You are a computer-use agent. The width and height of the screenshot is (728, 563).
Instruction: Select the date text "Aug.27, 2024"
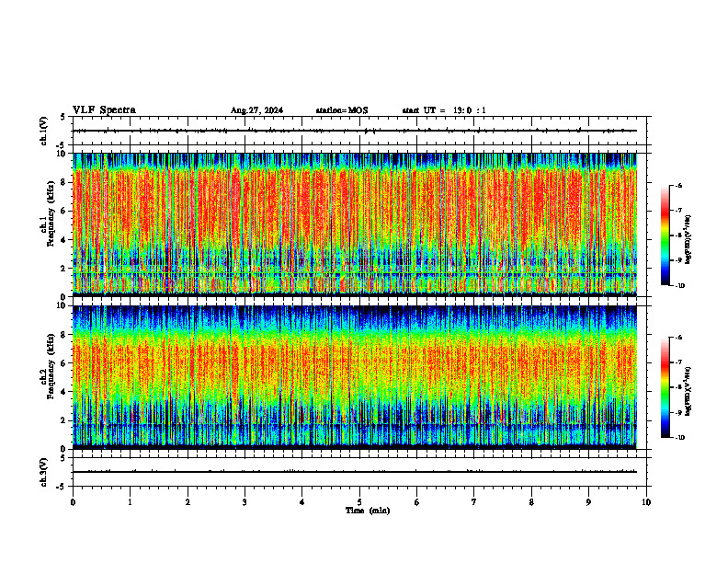click(x=256, y=110)
